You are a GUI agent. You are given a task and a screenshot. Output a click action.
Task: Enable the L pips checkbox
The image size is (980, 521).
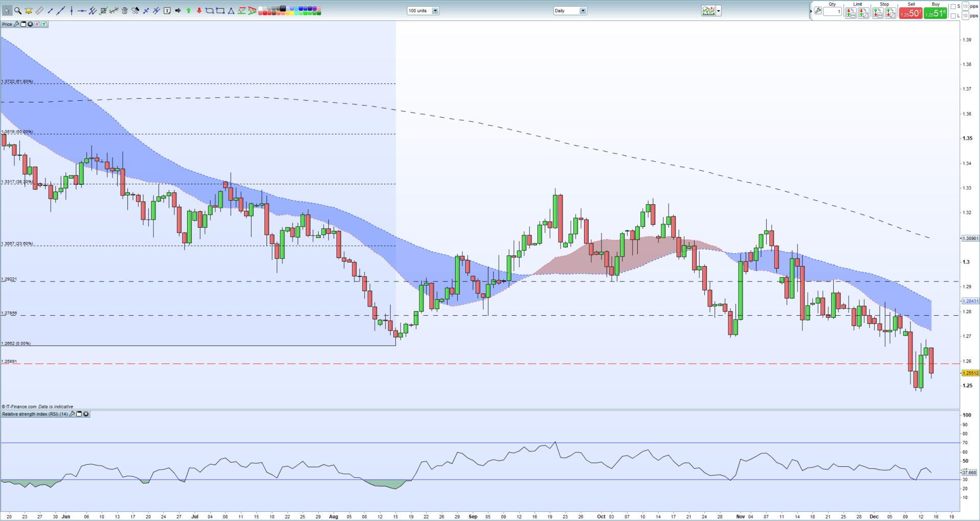tap(953, 16)
